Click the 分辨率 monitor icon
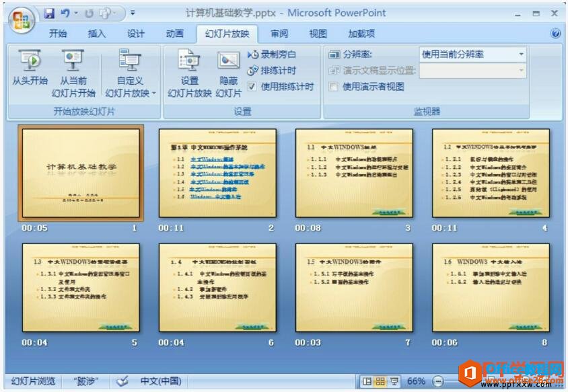This screenshot has width=568, height=392. tap(334, 54)
